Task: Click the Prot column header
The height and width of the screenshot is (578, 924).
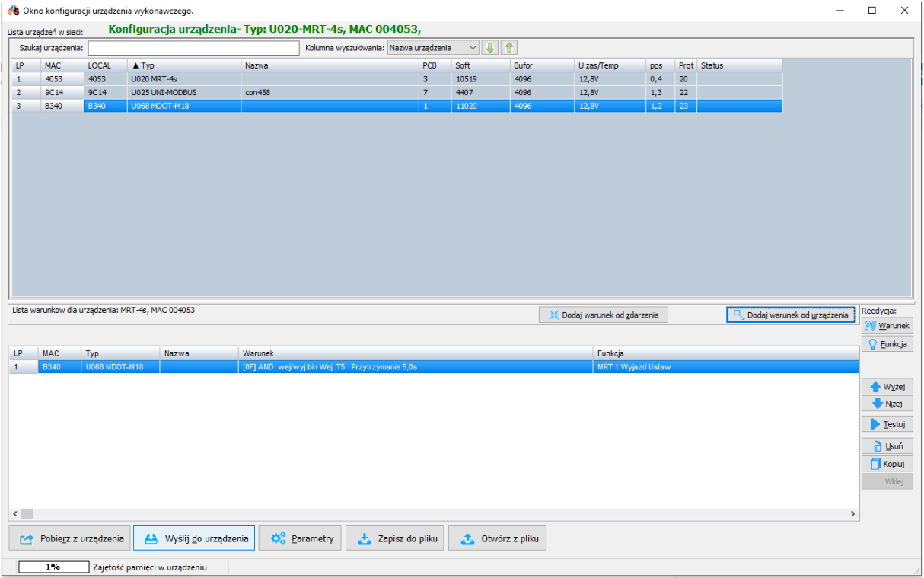Action: click(x=686, y=65)
